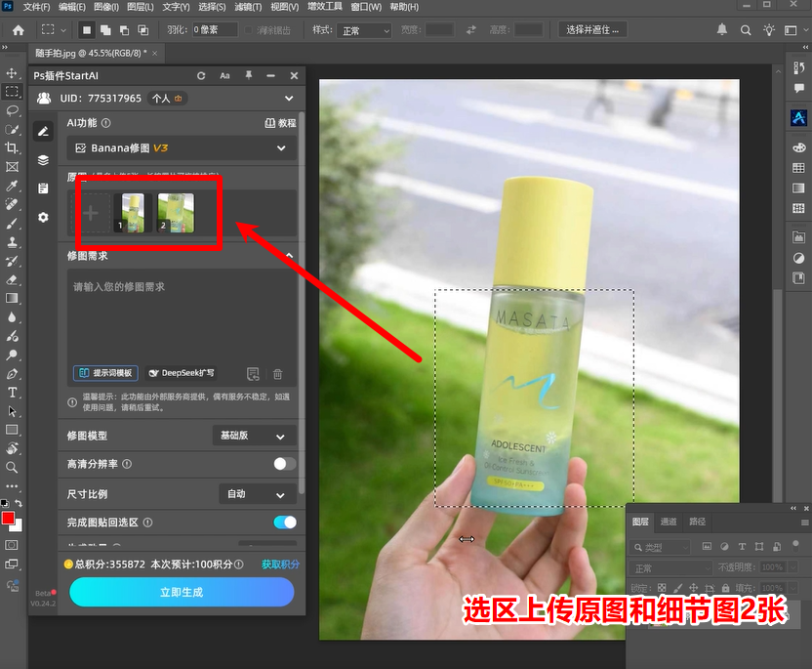Screen dimensions: 812x669
Task: Click reference image thumbnail 1
Action: click(133, 213)
